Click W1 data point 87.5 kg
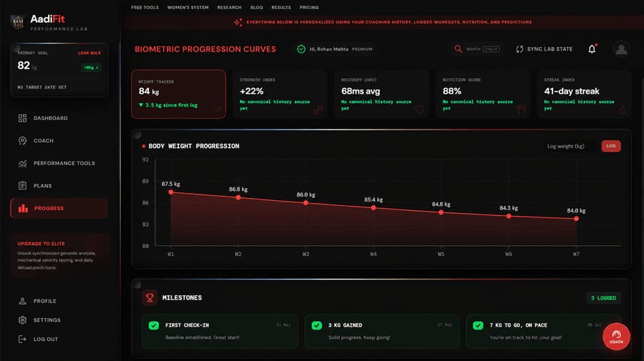The image size is (644, 361). tap(170, 192)
